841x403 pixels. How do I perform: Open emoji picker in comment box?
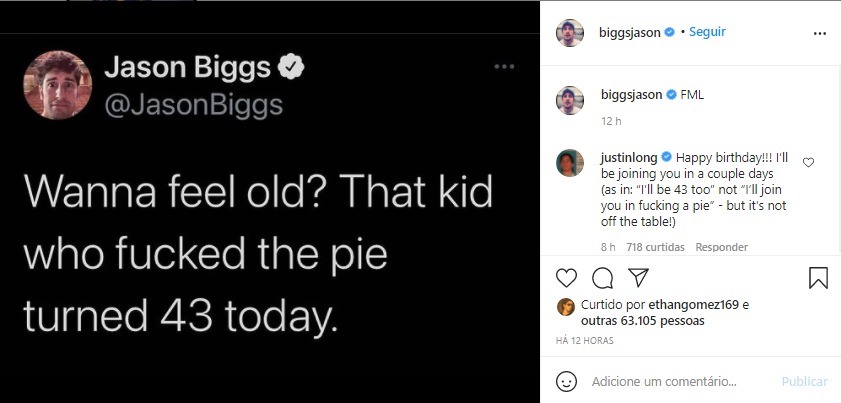click(x=567, y=381)
